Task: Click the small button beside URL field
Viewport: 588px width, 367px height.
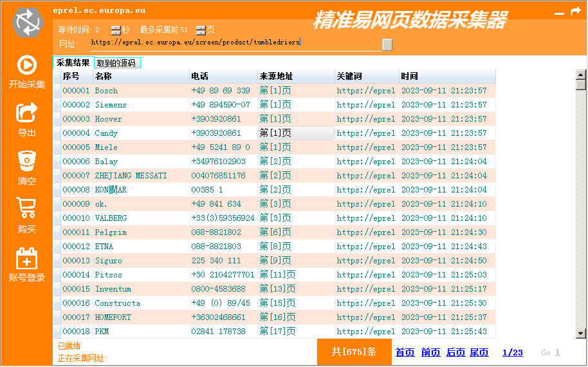Action: click(387, 44)
